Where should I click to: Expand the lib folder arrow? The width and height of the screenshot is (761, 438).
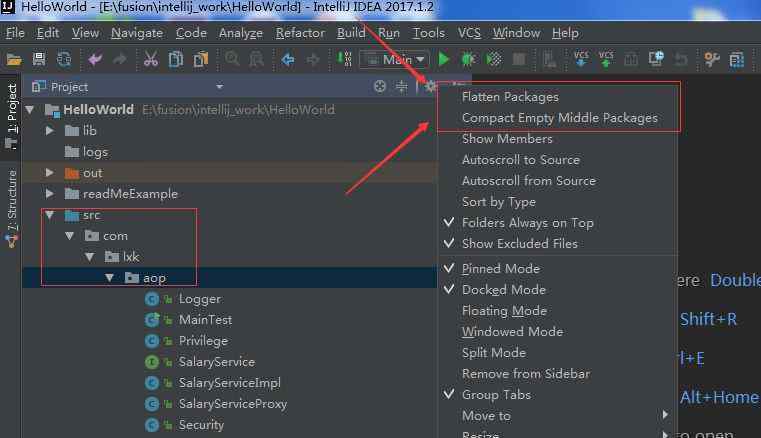click(x=50, y=131)
